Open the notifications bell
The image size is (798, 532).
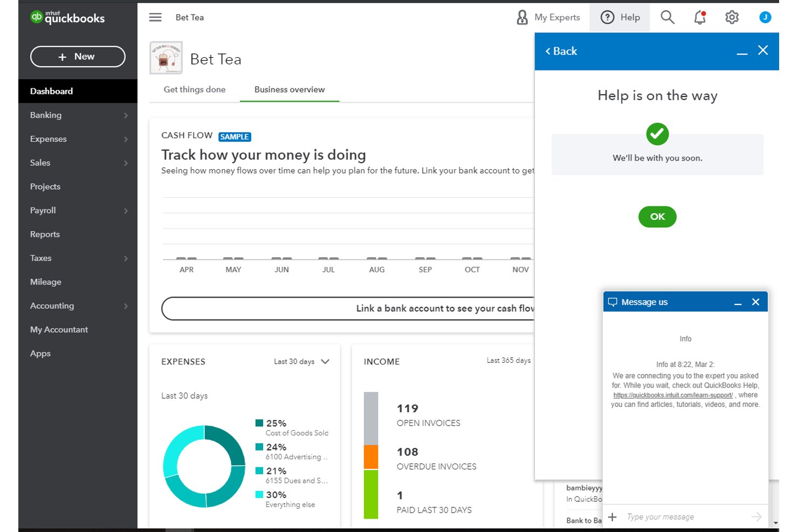point(700,17)
